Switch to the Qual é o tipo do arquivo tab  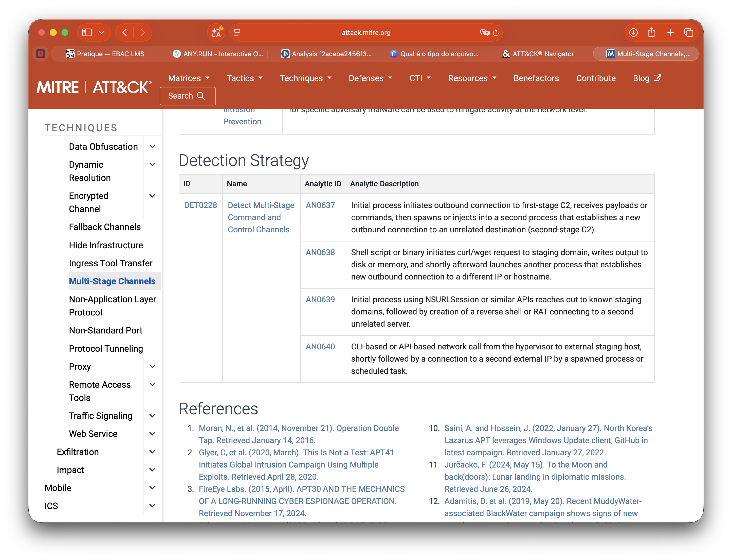[x=434, y=54]
